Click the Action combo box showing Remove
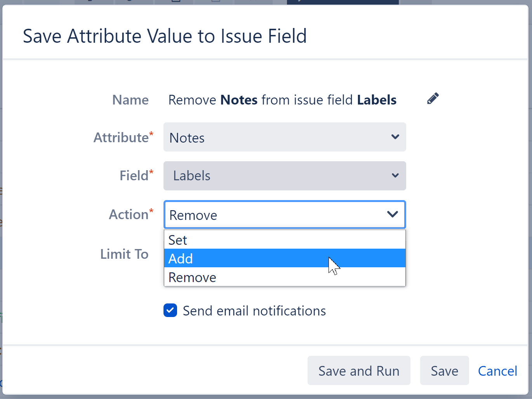The width and height of the screenshot is (532, 399). [x=285, y=214]
